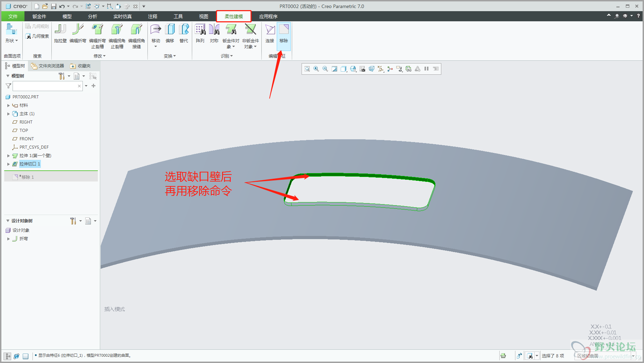This screenshot has height=363, width=644.
Task: Click the Zoom Out magnifier icon
Action: pyautogui.click(x=325, y=69)
